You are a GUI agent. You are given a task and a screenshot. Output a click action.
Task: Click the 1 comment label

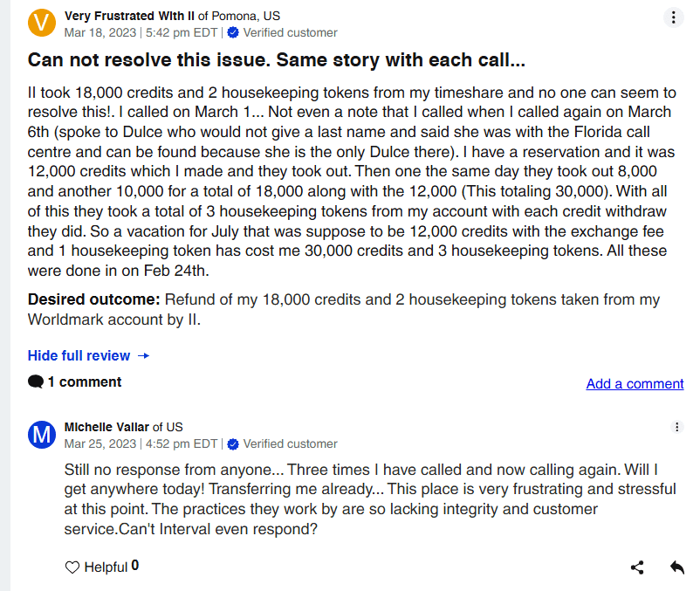[x=85, y=382]
